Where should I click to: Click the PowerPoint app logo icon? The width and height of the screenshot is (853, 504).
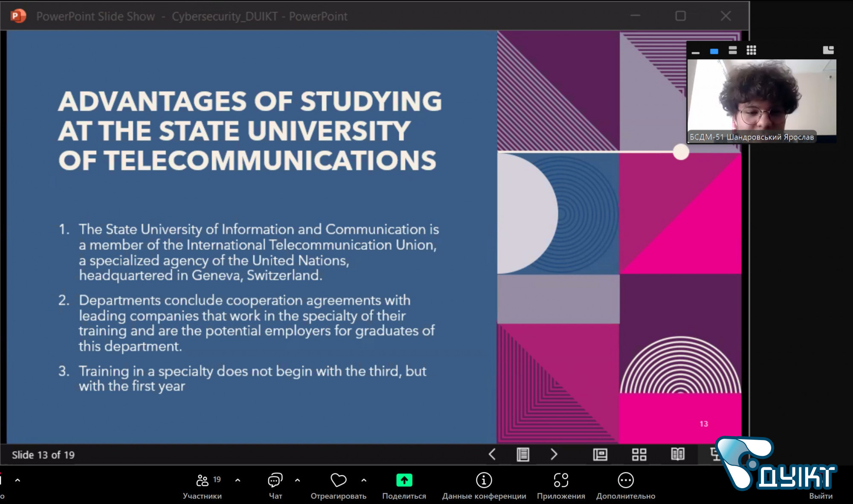(18, 16)
